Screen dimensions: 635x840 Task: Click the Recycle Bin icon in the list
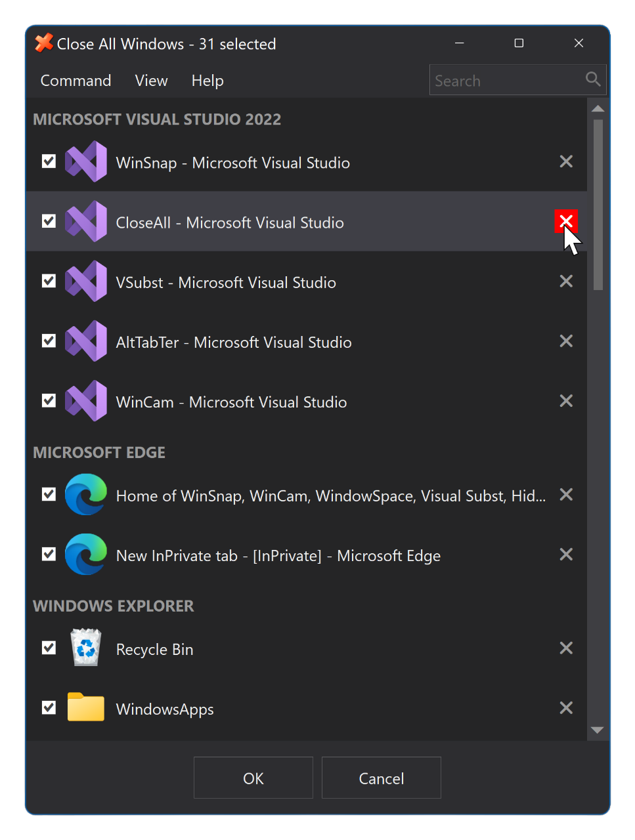[86, 648]
